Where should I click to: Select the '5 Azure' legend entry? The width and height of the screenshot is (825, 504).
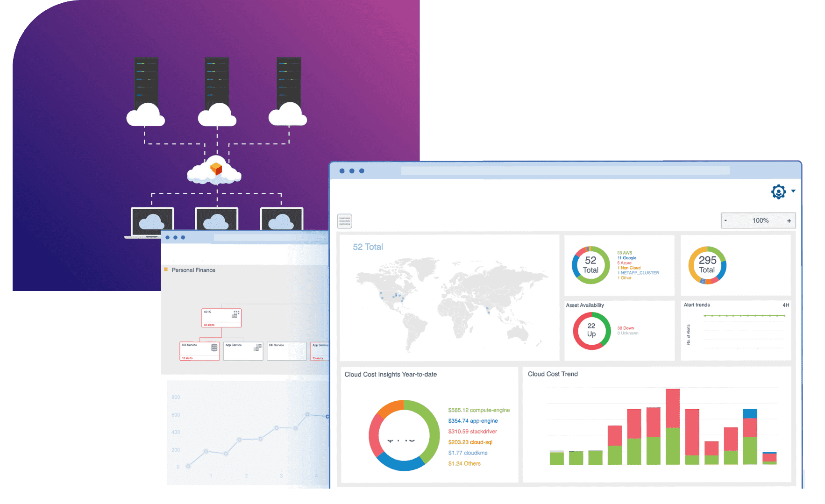point(625,263)
